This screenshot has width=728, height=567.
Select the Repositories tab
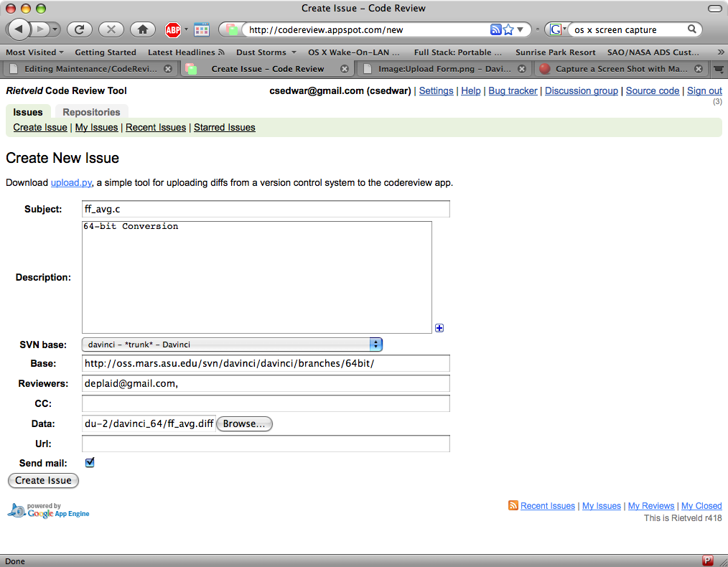91,112
